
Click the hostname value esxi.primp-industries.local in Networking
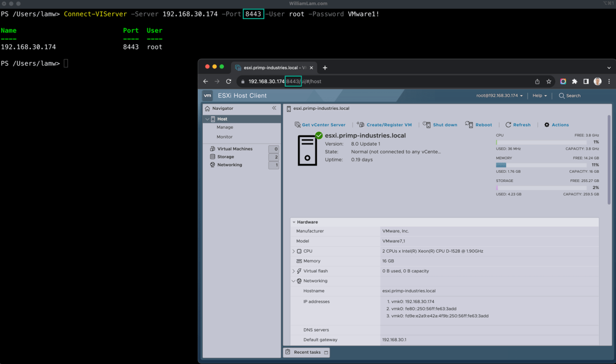pyautogui.click(x=409, y=291)
